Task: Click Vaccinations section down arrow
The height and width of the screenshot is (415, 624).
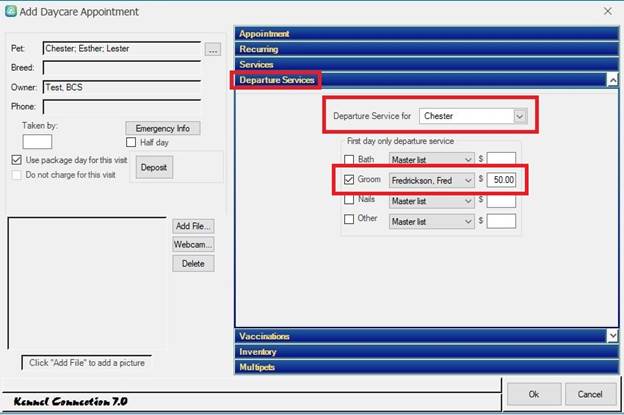Action: 613,336
